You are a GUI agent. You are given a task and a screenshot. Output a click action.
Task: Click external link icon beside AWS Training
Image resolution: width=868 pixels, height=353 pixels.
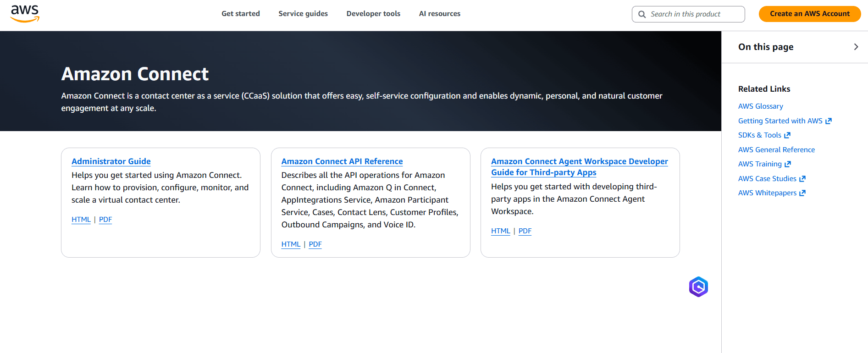(x=788, y=164)
